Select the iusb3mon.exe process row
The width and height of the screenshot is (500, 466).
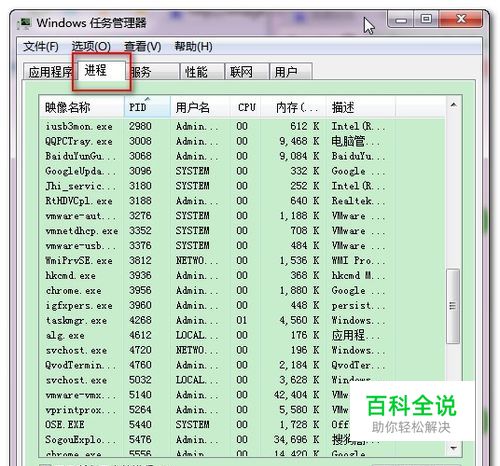(242, 126)
